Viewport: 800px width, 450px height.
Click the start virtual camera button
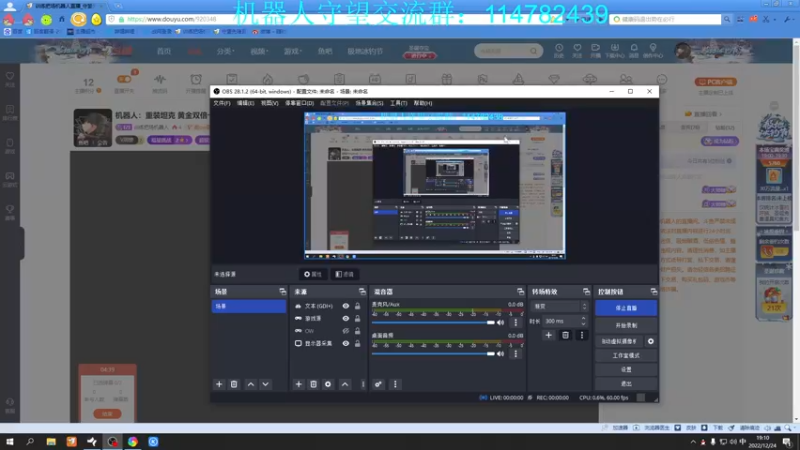tap(619, 341)
